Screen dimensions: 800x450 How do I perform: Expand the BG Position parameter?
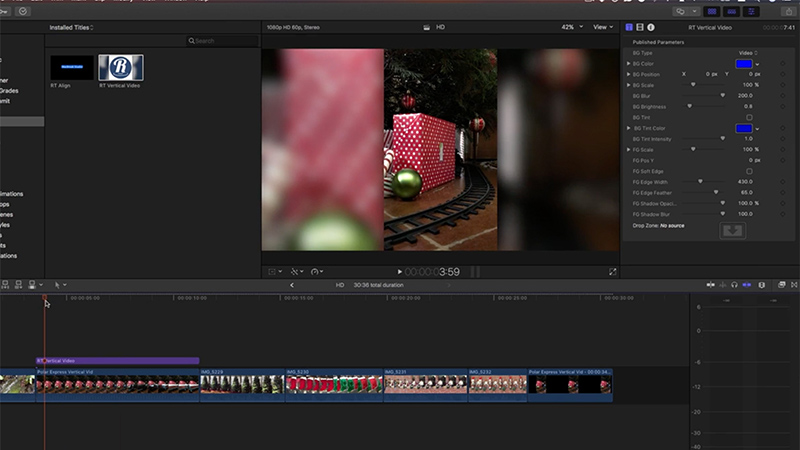(x=628, y=74)
